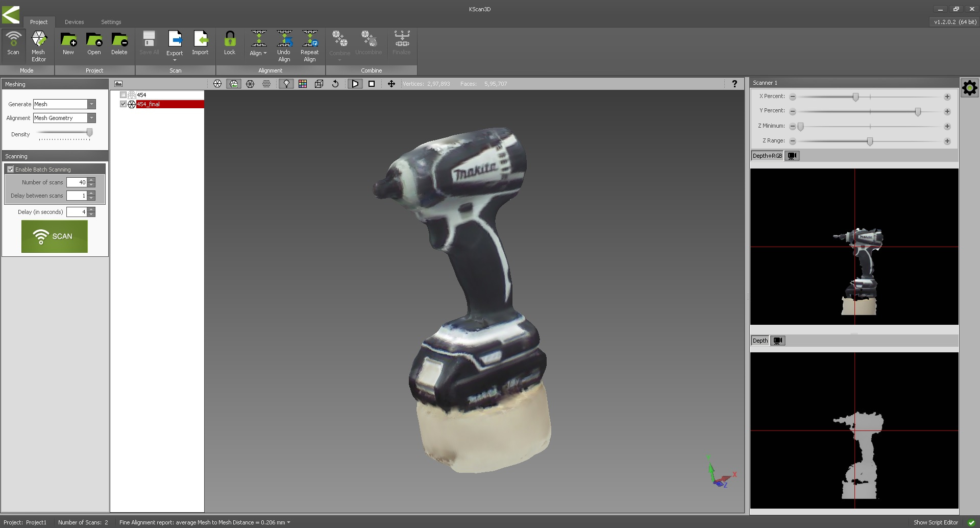
Task: Click the Number of scans input field
Action: [77, 182]
